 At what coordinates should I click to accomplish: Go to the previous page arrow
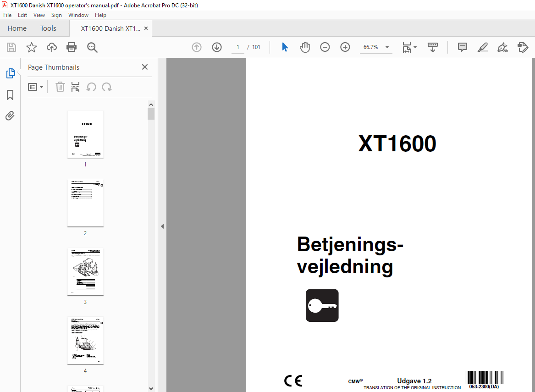pos(197,47)
